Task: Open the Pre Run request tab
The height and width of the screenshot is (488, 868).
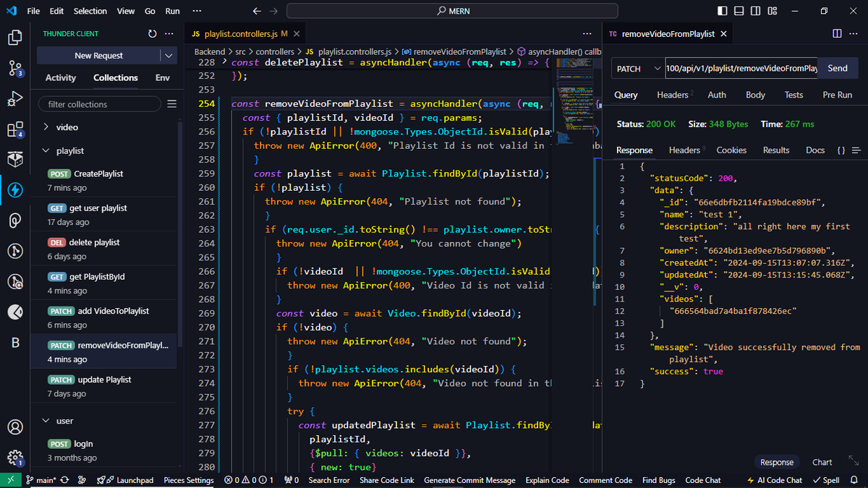Action: pyautogui.click(x=838, y=95)
